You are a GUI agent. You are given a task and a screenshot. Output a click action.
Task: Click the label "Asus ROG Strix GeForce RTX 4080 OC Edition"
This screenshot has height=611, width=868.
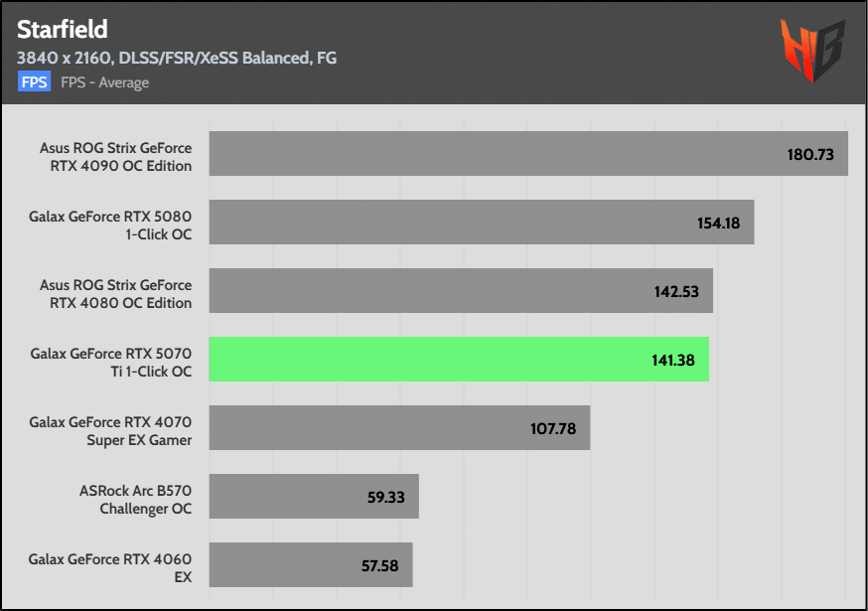tap(115, 294)
